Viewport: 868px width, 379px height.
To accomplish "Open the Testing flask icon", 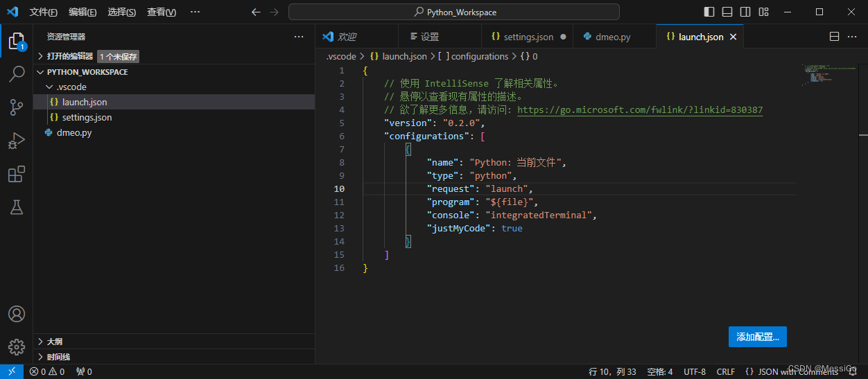I will click(x=16, y=206).
